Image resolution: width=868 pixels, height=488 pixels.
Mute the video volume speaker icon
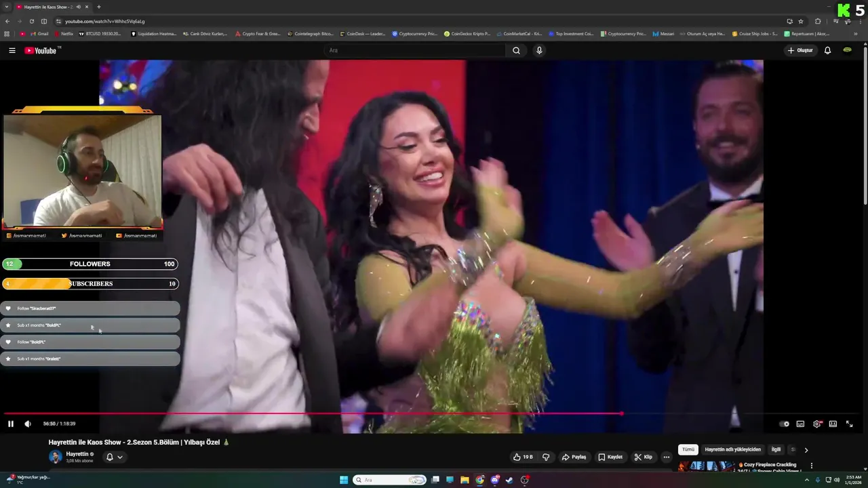28,424
